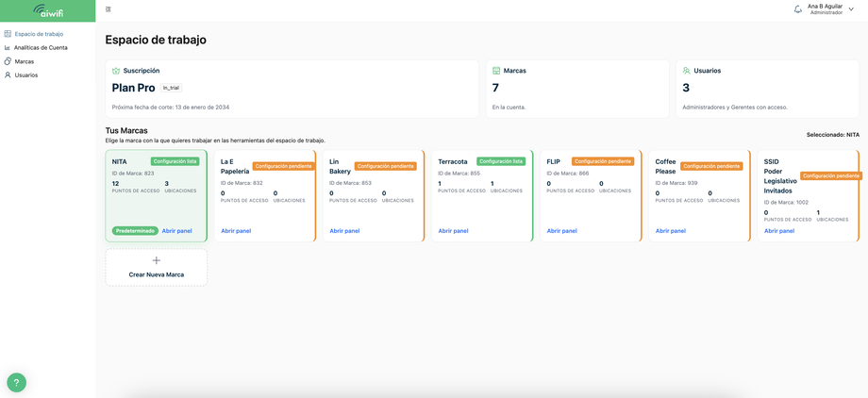Click the plus icon for new brand

coord(156,260)
